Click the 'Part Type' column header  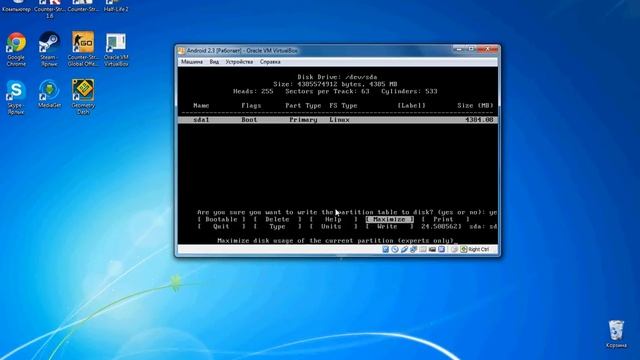[x=303, y=105]
